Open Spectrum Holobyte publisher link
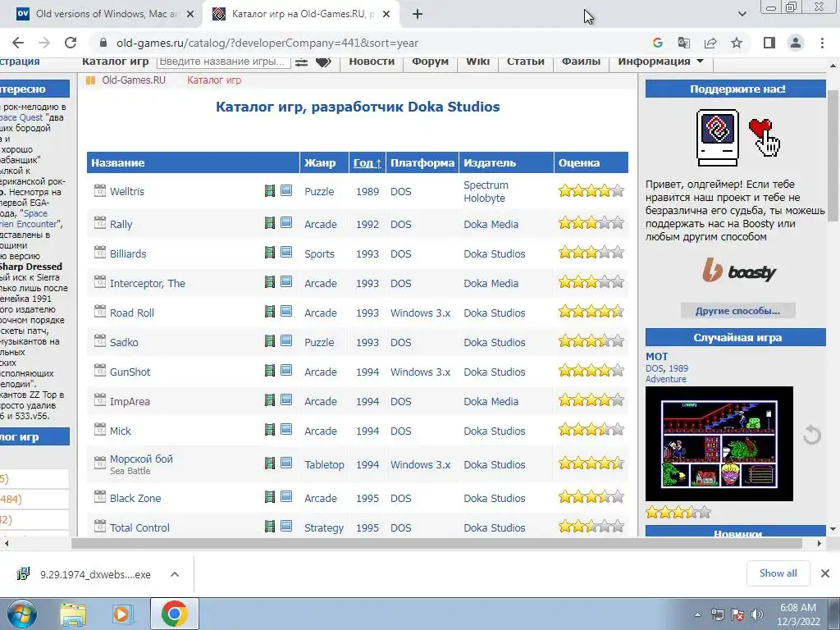The height and width of the screenshot is (630, 840). click(x=486, y=191)
